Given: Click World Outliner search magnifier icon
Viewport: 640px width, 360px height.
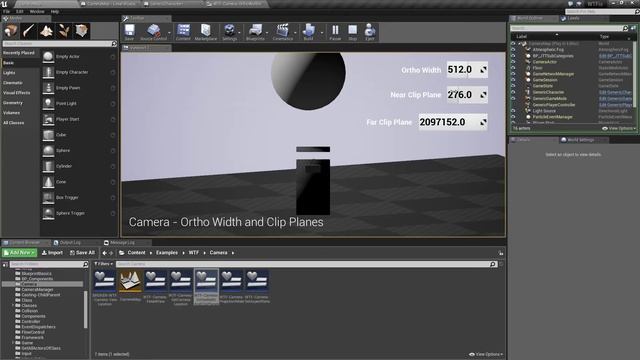Looking at the screenshot, I should click(x=625, y=28).
